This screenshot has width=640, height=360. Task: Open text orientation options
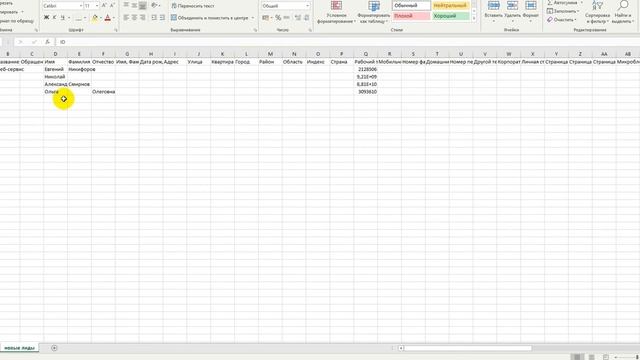155,5
